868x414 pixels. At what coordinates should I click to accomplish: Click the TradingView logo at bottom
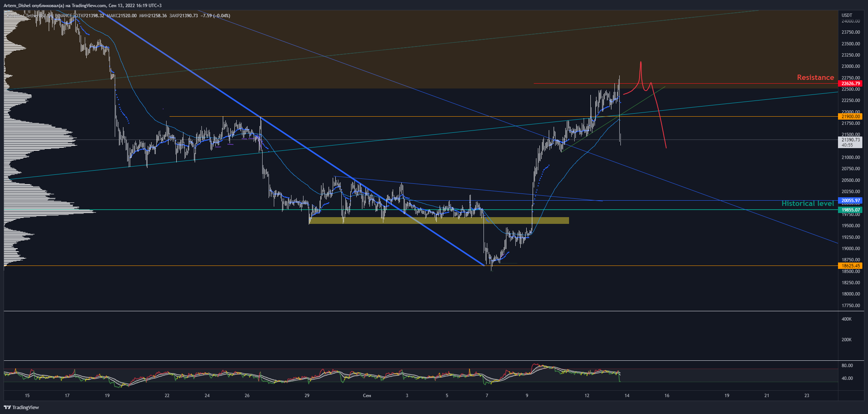pyautogui.click(x=21, y=407)
